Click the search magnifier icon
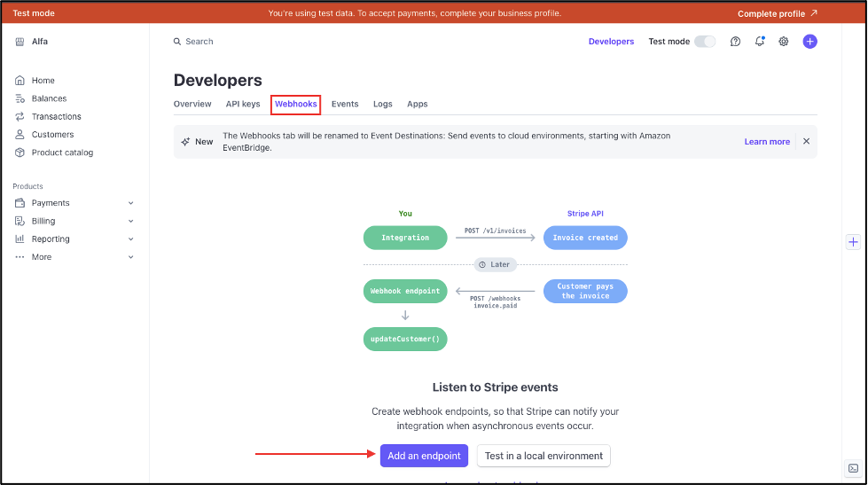This screenshot has height=485, width=868. click(x=177, y=42)
